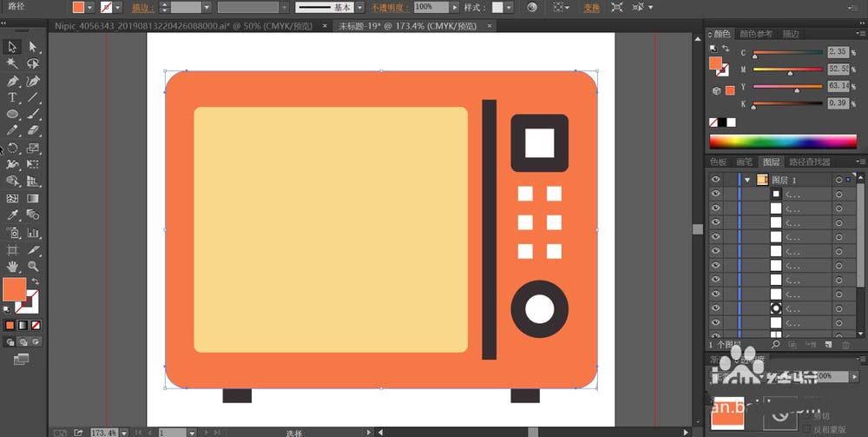Viewport: 868px width, 437px height.
Task: Click the M value field 52.55
Action: tap(838, 70)
